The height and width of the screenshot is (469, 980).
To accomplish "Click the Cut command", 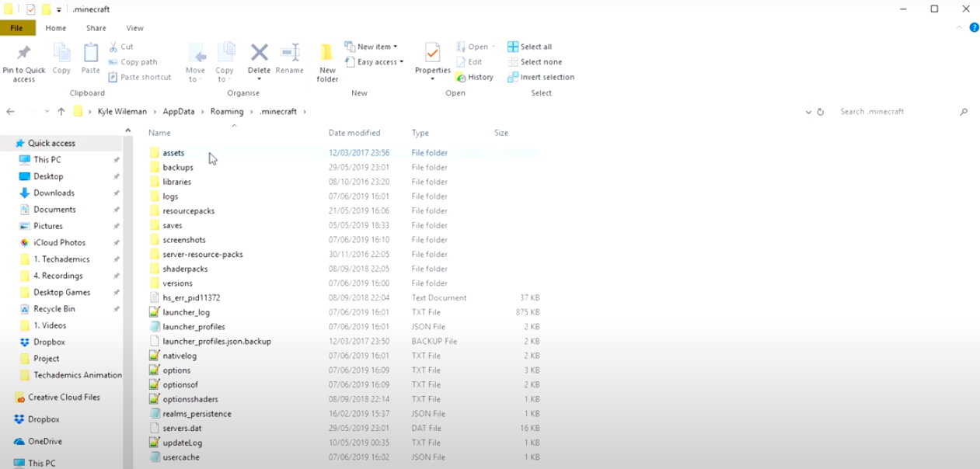I will coord(121,47).
